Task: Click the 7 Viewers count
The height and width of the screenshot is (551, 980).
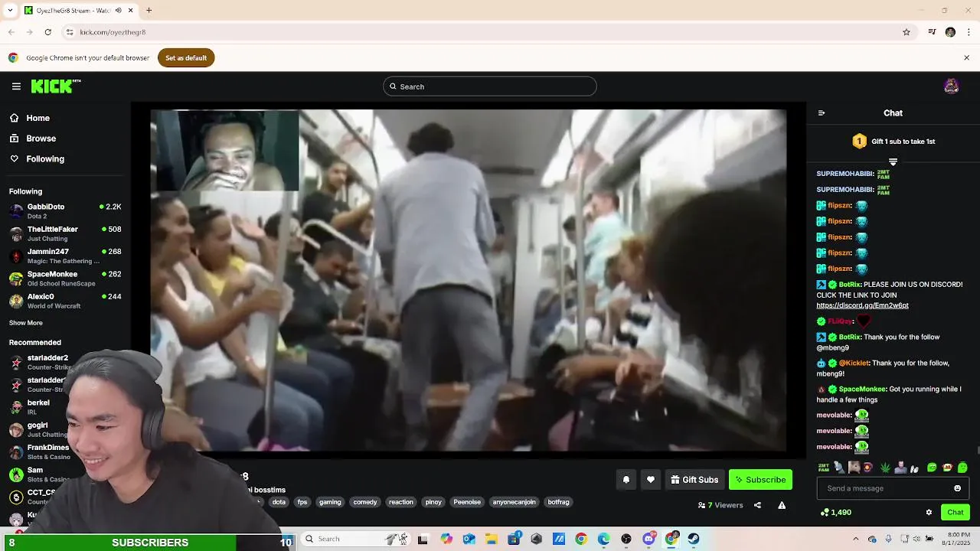Action: (x=720, y=505)
